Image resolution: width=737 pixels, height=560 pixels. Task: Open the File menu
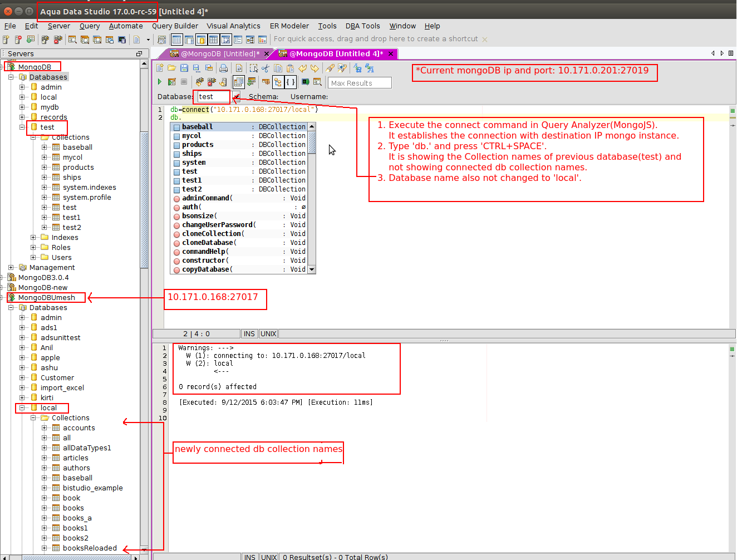point(10,26)
